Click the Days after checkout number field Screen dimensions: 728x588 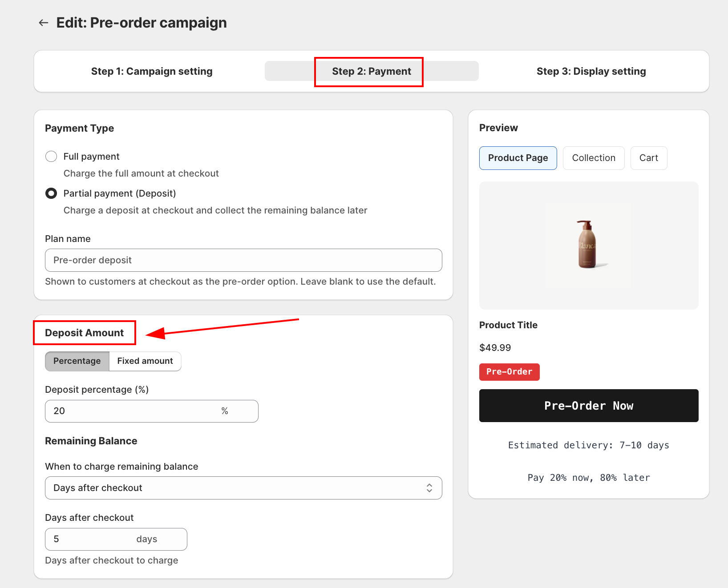[116, 539]
